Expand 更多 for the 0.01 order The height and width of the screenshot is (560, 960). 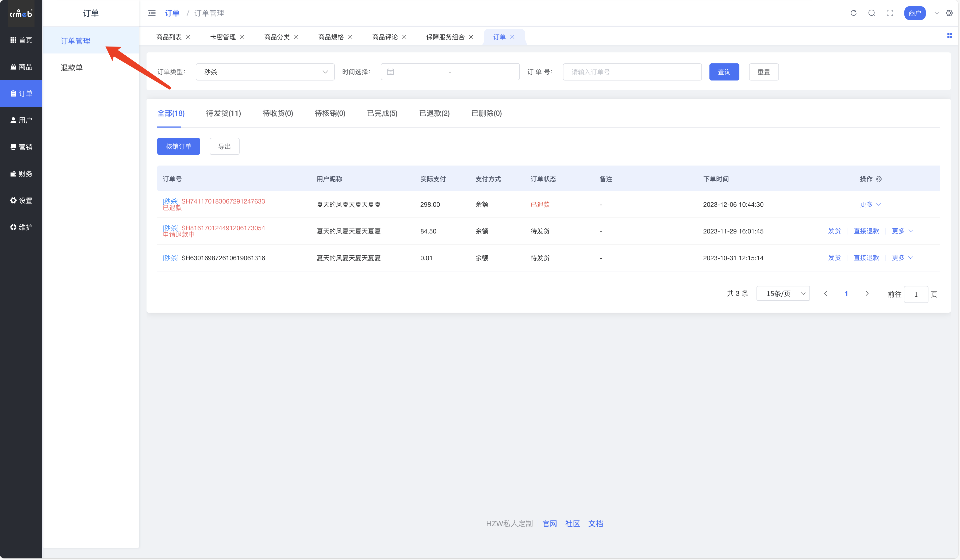pyautogui.click(x=903, y=258)
